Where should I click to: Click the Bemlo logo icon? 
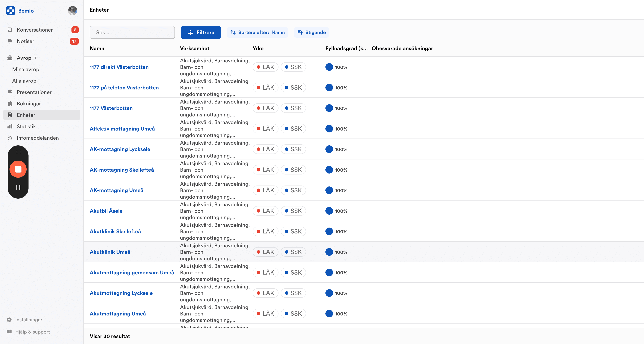point(10,11)
